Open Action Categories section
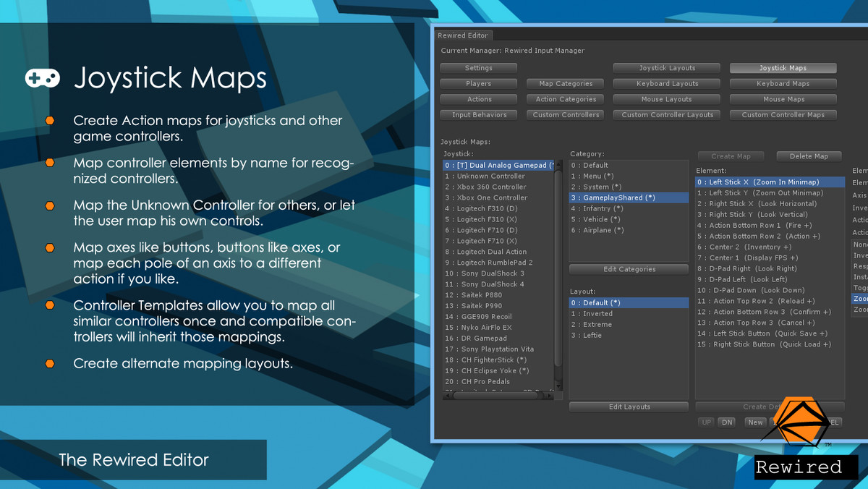 click(566, 99)
